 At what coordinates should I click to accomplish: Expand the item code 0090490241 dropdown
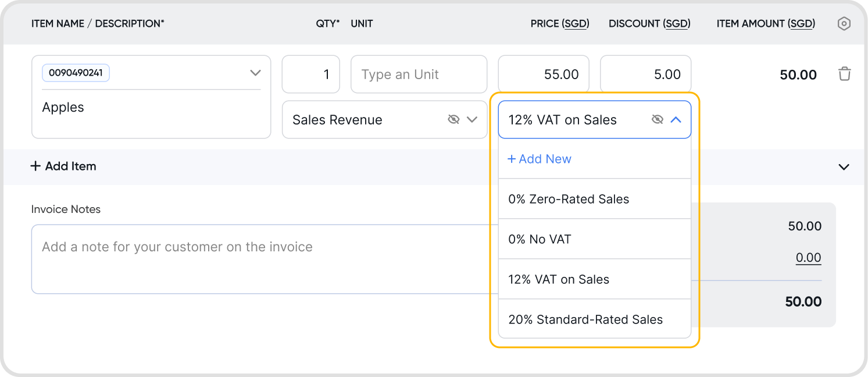tap(255, 73)
